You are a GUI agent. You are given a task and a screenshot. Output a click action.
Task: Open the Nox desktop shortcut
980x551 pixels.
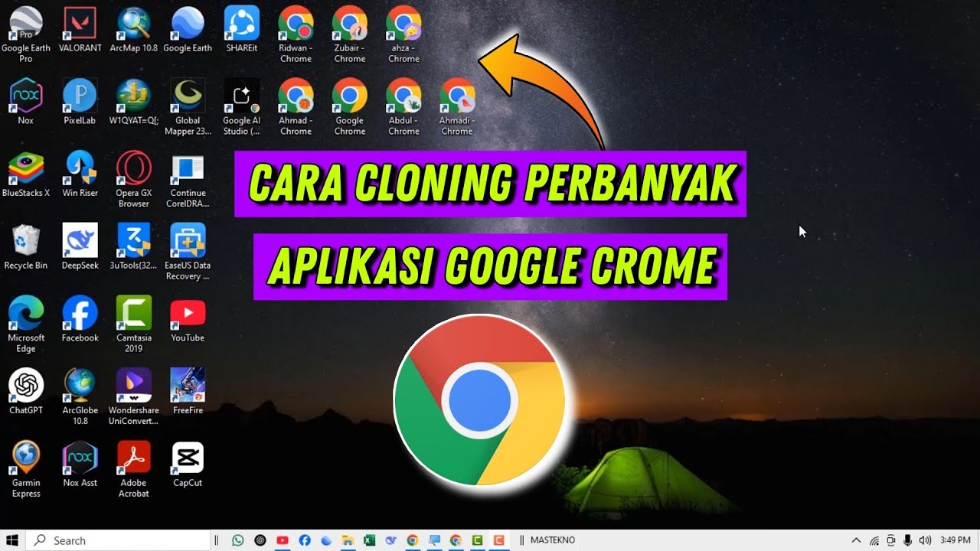[x=26, y=101]
